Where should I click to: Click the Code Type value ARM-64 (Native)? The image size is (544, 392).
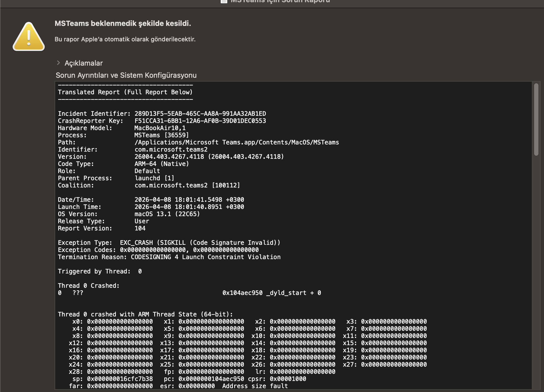(162, 164)
